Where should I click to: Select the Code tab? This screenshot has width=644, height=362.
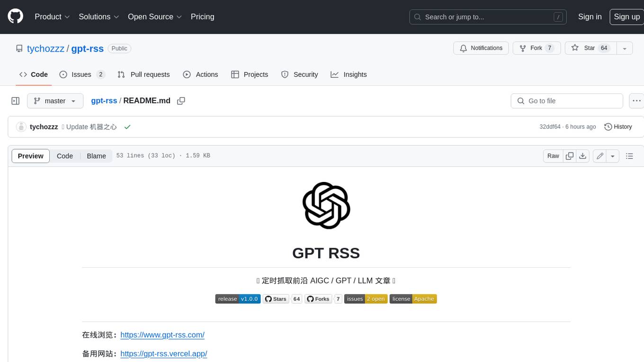pos(33,74)
